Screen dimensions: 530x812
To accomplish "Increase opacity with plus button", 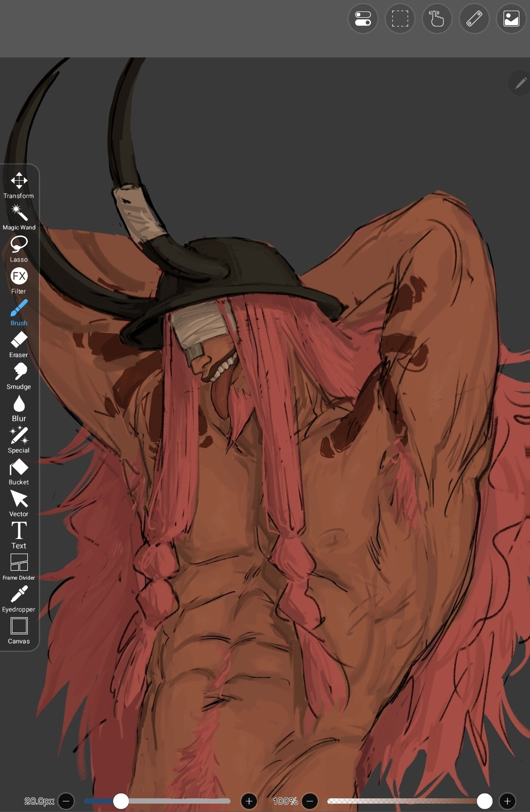I will pos(507,801).
